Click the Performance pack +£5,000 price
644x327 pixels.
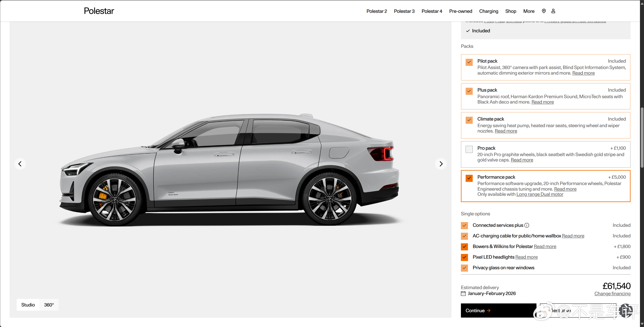[617, 177]
